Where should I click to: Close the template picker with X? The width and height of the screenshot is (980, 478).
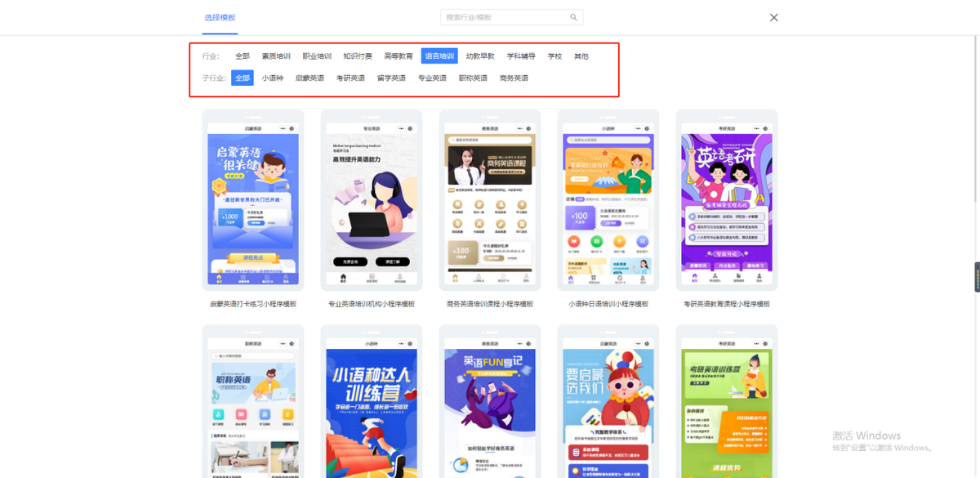(774, 17)
